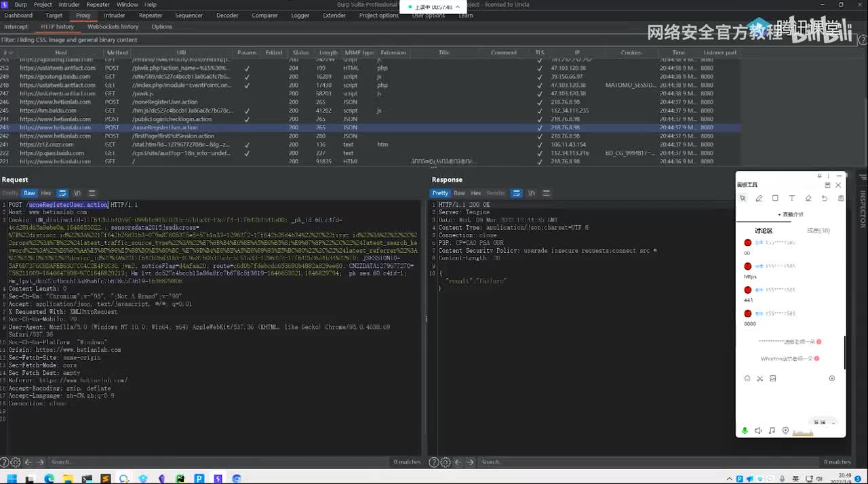The image size is (868, 484).
Task: Open the WebSockets history sub-tab
Action: 113,26
